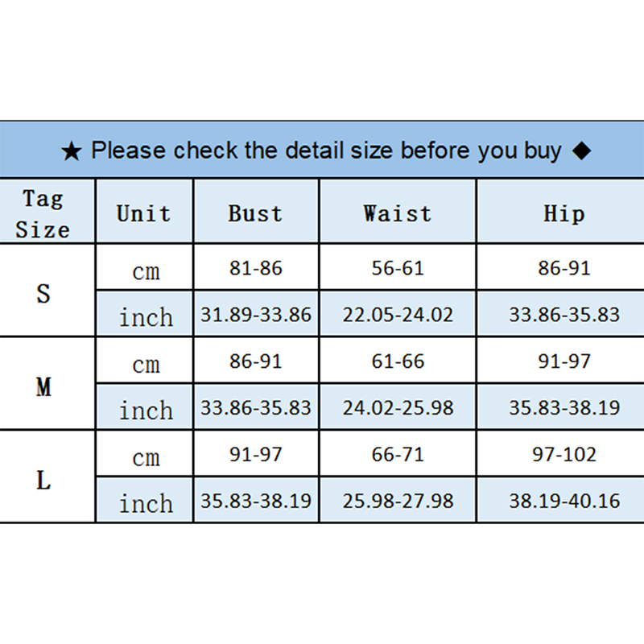This screenshot has height=644, width=644.
Task: Select the Waist column header
Action: point(397,213)
